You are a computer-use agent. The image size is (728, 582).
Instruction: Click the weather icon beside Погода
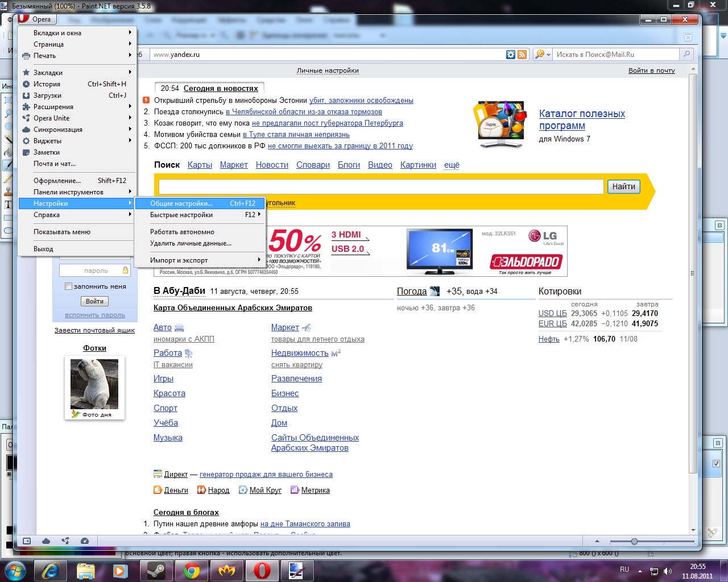435,291
